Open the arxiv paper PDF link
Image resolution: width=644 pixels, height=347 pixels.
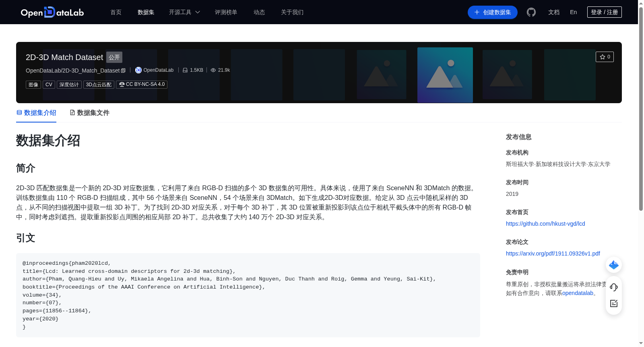tap(553, 253)
